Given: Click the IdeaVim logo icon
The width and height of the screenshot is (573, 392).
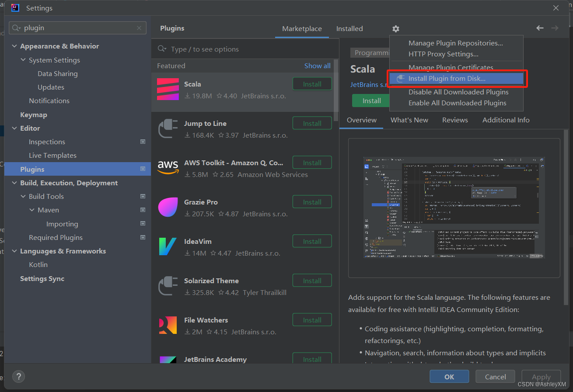Looking at the screenshot, I should [x=168, y=247].
